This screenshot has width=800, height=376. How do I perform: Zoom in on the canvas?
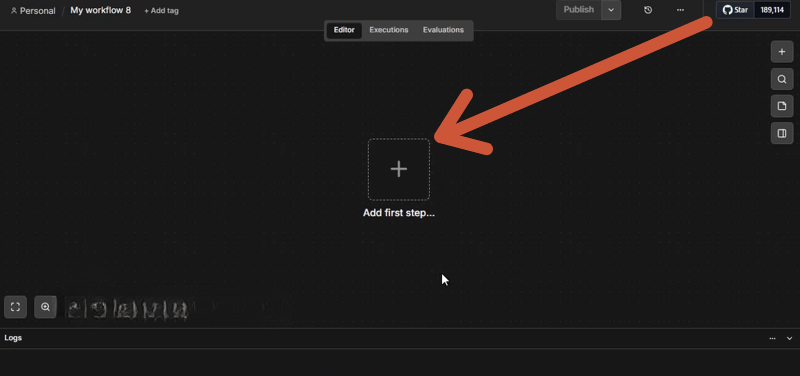(45, 307)
